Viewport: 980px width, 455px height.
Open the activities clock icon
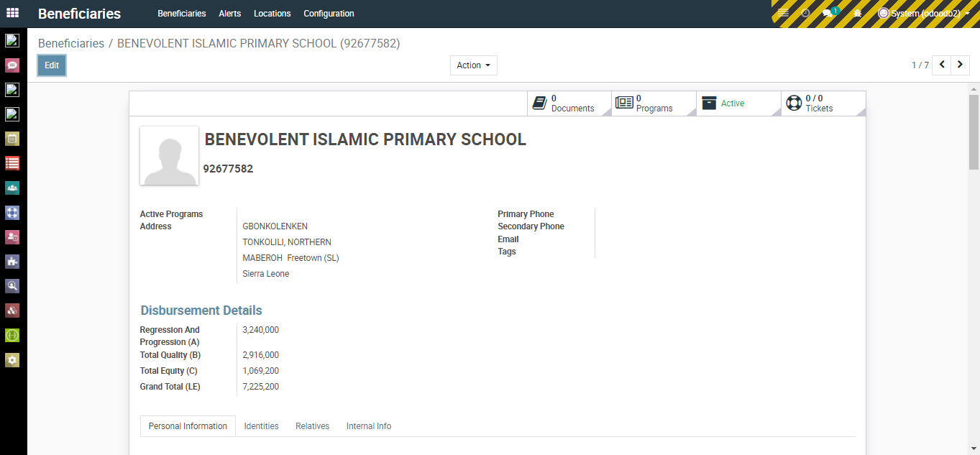click(806, 13)
